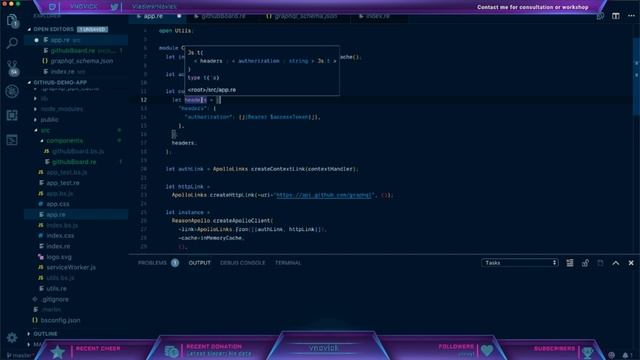Viewport: 640px width, 360px height.
Task: Select githubBoard.re in Open Editors
Action: (76, 51)
